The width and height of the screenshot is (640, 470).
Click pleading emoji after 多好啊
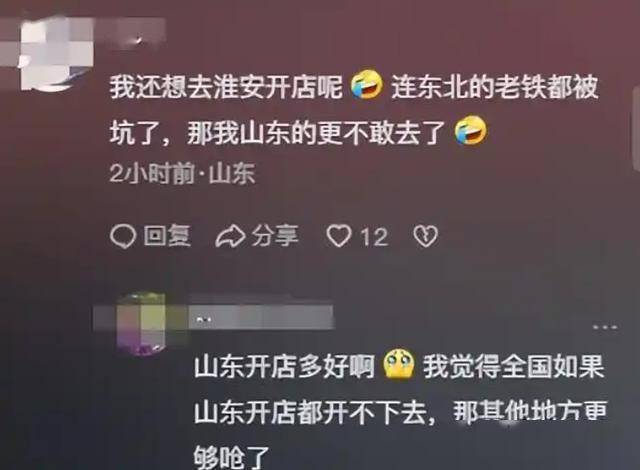(399, 364)
